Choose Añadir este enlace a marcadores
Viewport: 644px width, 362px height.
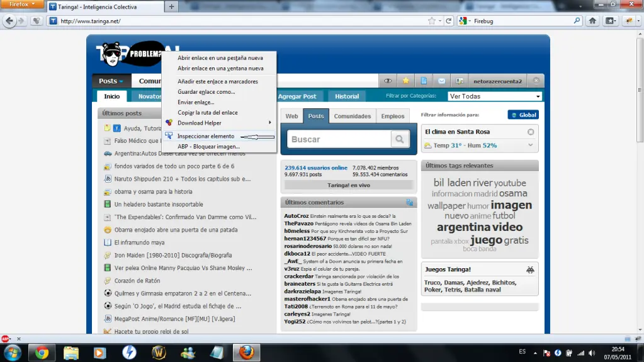tap(218, 82)
